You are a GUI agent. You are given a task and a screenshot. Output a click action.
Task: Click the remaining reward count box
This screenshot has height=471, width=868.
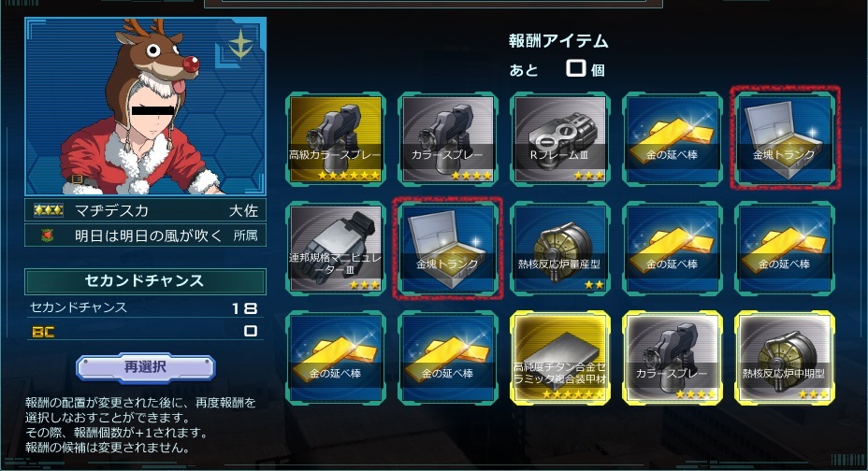[x=576, y=68]
